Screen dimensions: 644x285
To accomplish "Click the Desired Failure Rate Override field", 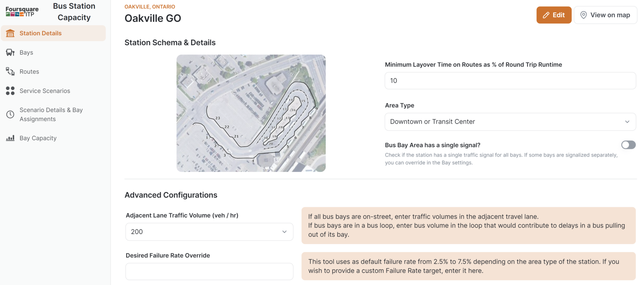I will coord(209,271).
